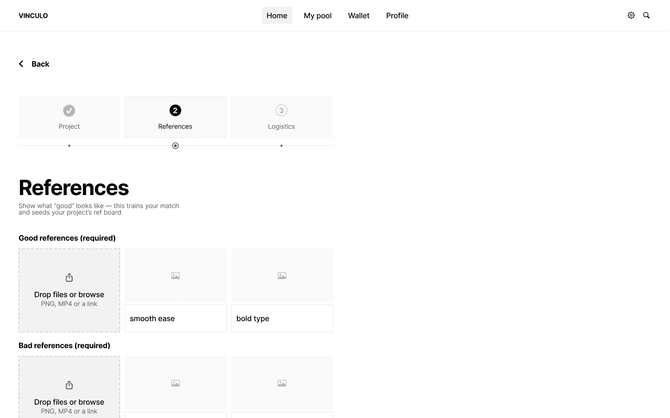The width and height of the screenshot is (670, 418).
Task: Click image placeholder icon above bold type
Action: click(282, 276)
